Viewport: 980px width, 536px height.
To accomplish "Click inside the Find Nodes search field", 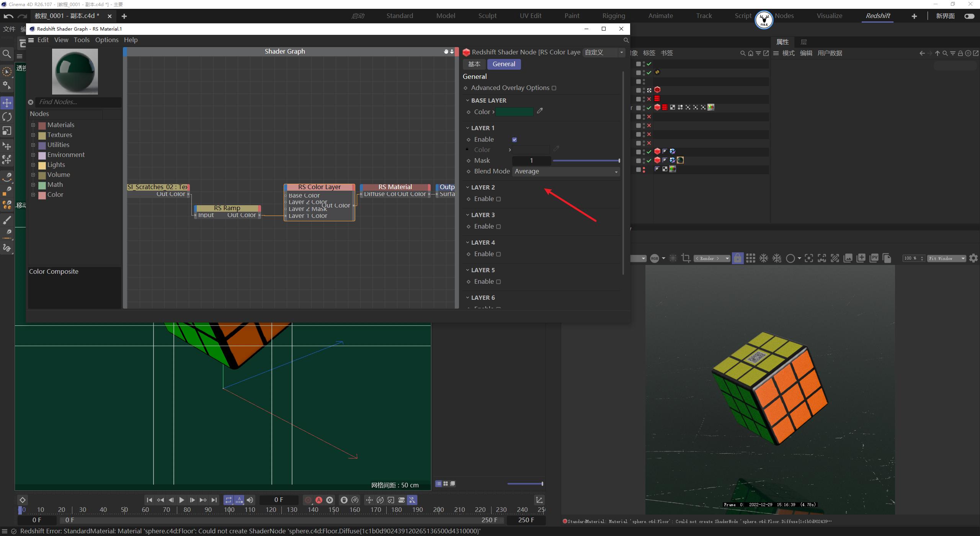I will pyautogui.click(x=75, y=102).
